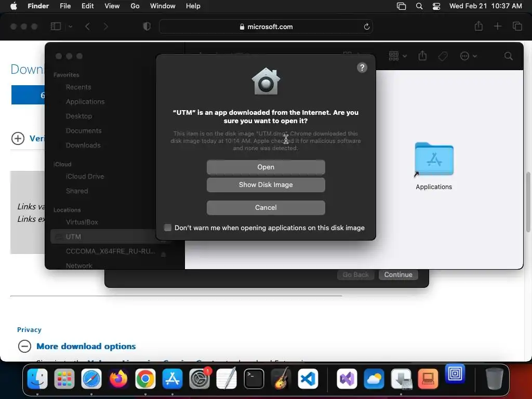Image resolution: width=532 pixels, height=399 pixels.
Task: Open Safari from the Dock
Action: (x=91, y=379)
